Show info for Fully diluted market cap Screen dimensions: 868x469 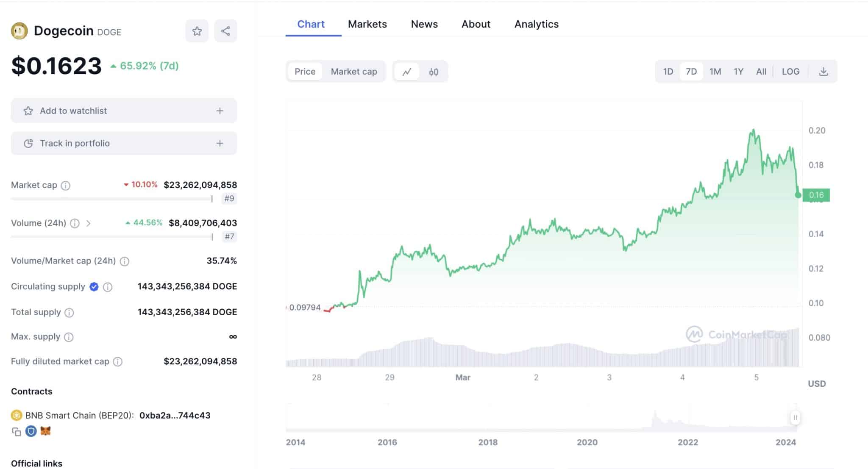(x=118, y=361)
